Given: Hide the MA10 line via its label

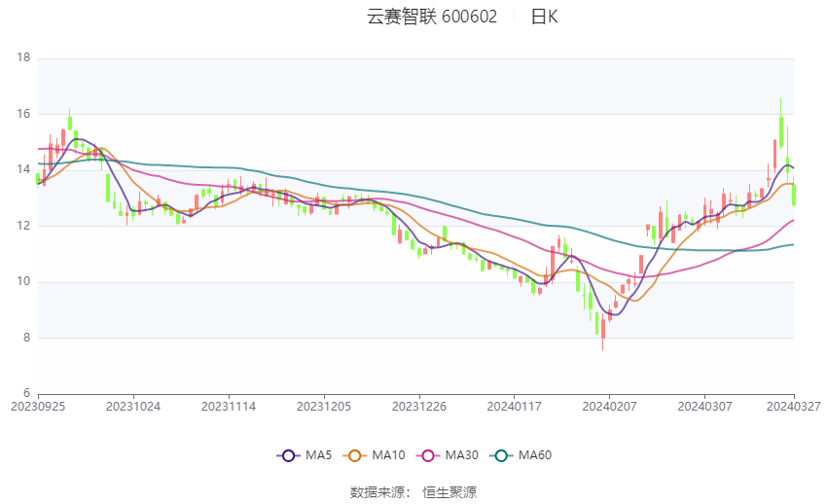Looking at the screenshot, I should [388, 455].
